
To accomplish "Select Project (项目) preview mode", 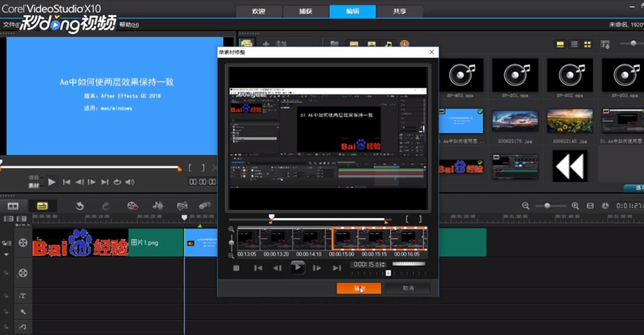I will click(x=33, y=178).
